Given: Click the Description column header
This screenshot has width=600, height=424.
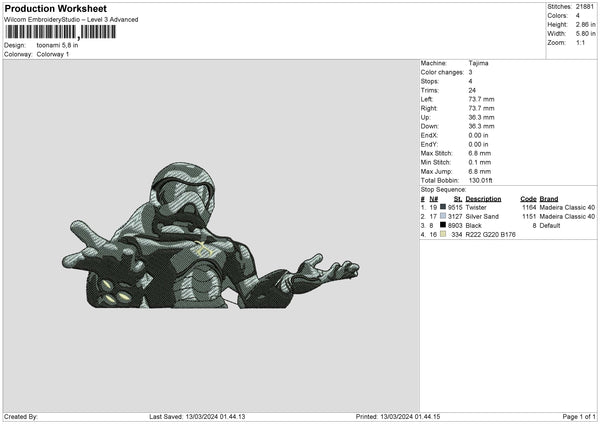Looking at the screenshot, I should point(483,198).
